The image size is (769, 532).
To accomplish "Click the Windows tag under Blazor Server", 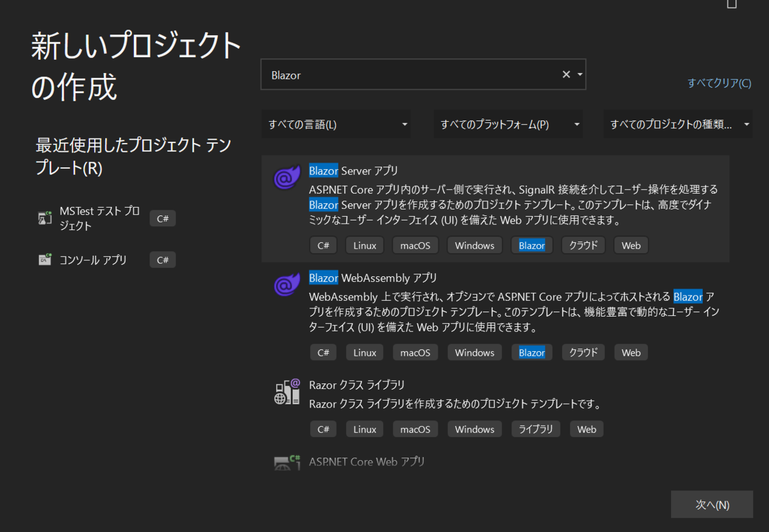I will pos(475,245).
